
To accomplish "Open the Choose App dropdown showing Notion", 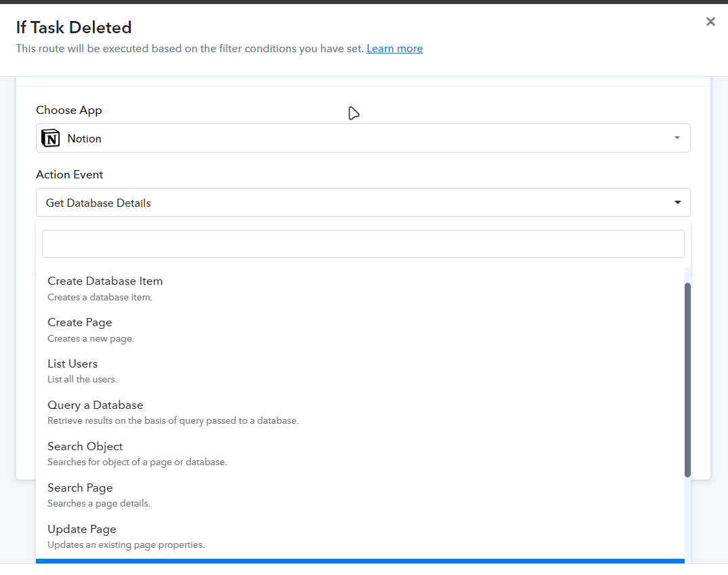I will coord(363,138).
